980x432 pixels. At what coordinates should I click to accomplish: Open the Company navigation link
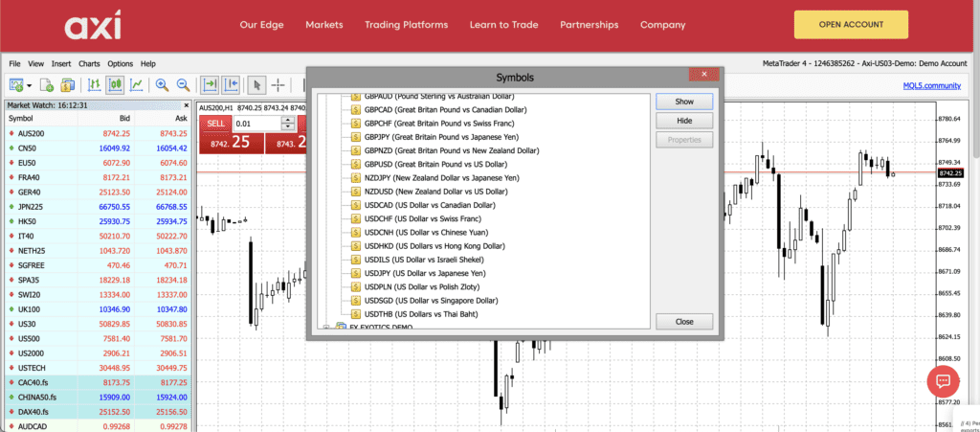(x=662, y=25)
